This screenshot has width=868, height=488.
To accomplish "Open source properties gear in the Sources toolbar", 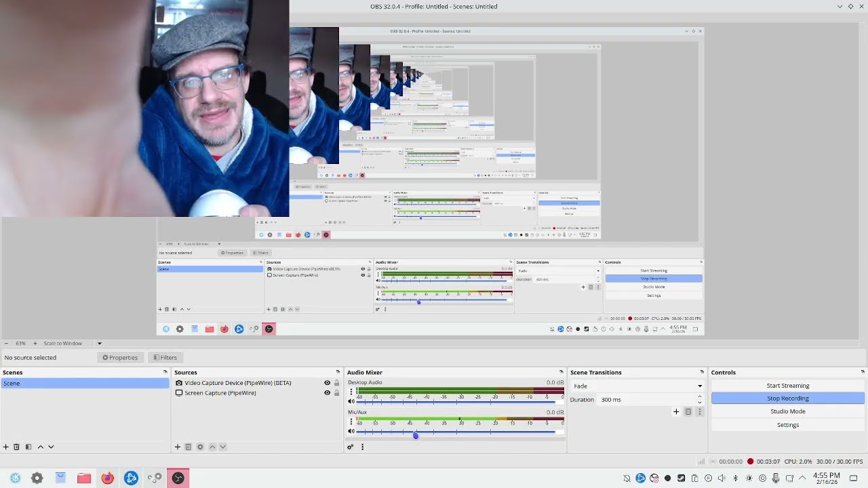I will click(200, 447).
